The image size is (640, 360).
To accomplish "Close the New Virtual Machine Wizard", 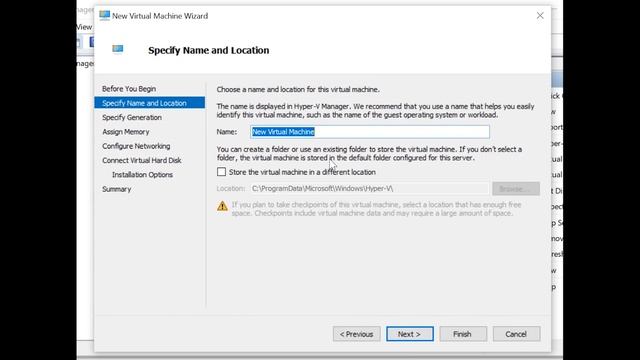I will point(540,16).
